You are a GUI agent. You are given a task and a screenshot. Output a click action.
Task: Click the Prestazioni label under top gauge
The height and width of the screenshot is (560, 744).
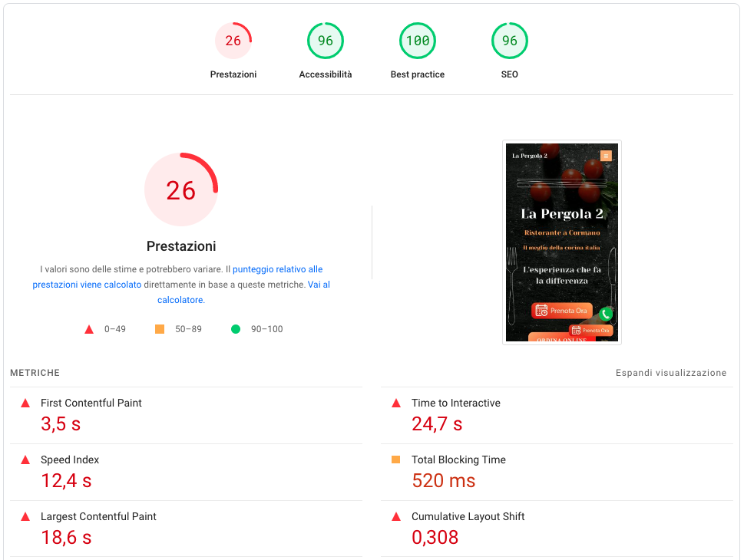tap(233, 74)
